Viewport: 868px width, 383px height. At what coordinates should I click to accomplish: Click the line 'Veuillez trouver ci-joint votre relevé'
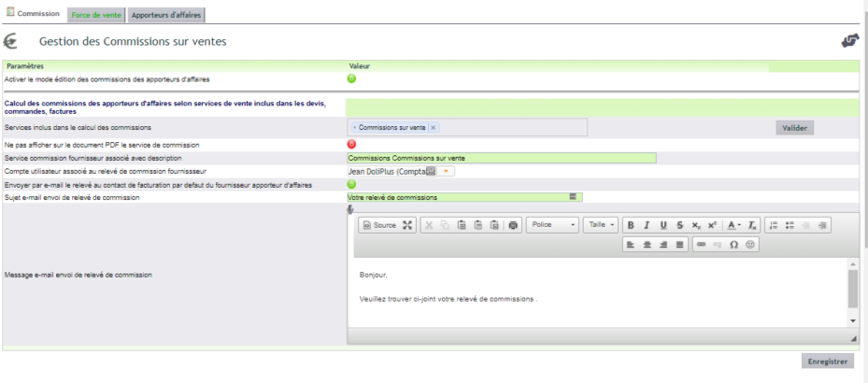448,299
